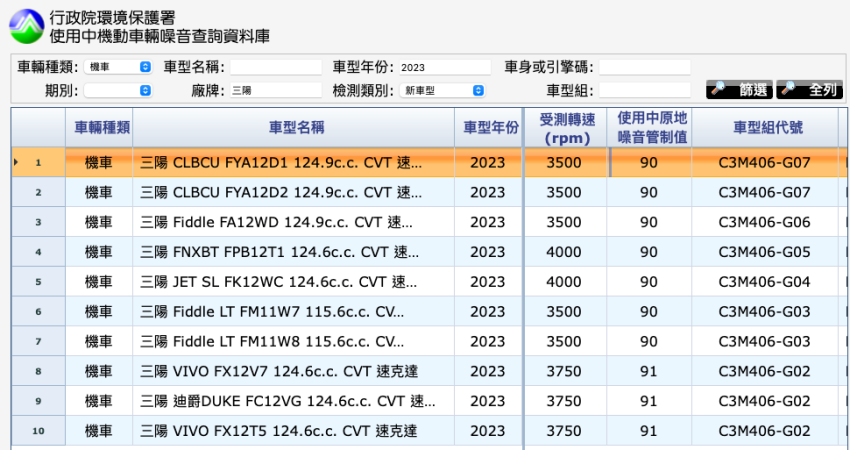Click C3M406-G07 code in CLBCU FYA12D2 row

tap(764, 192)
